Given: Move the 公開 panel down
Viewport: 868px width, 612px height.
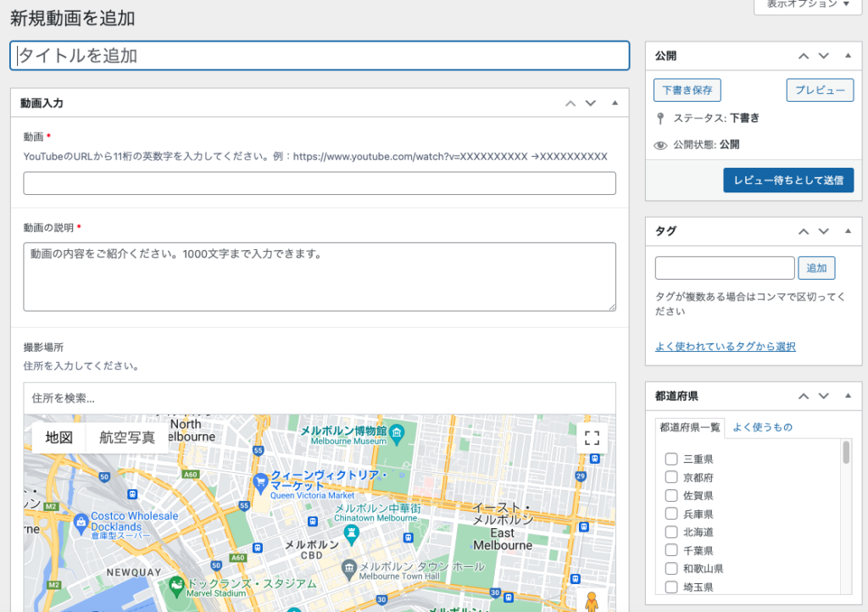Looking at the screenshot, I should click(x=824, y=56).
